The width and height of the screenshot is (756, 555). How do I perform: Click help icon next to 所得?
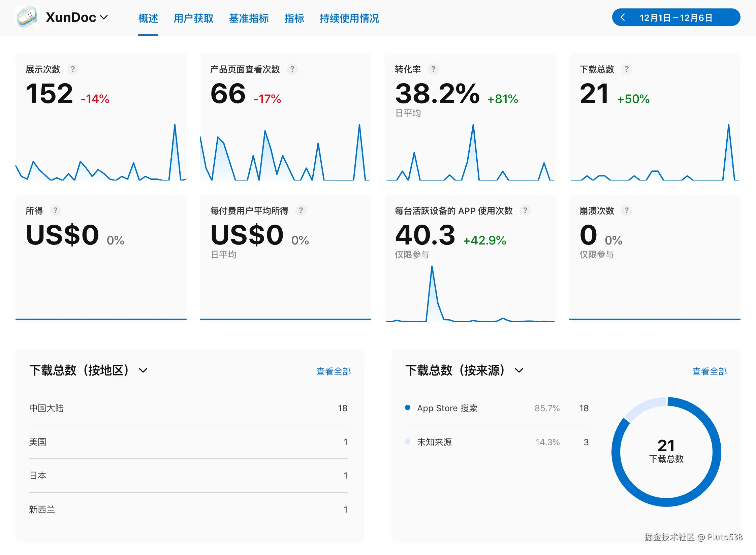(55, 210)
